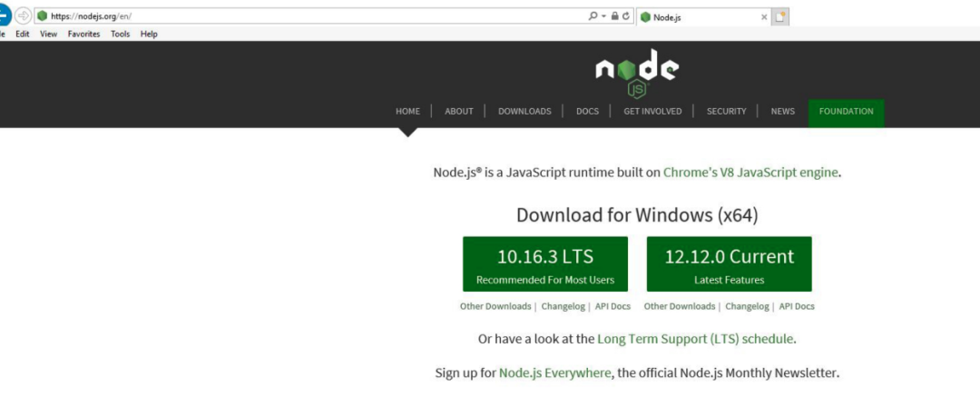Open the Help menu
Viewport: 980px width, 407px height.
pos(149,35)
